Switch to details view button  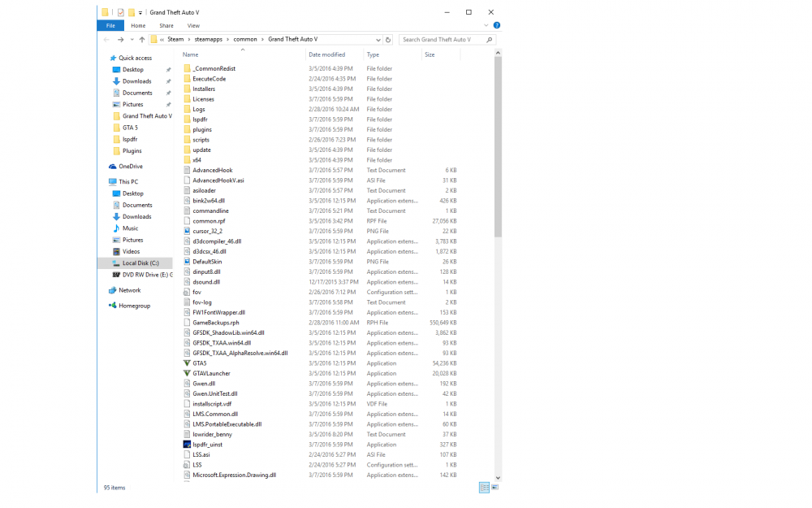[x=484, y=487]
